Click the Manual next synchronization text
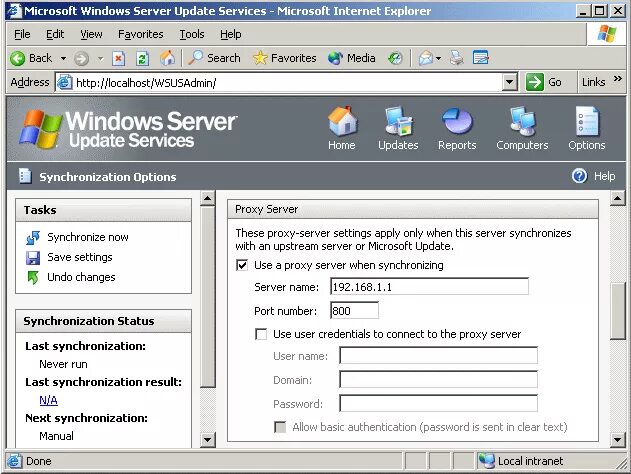Screen dimensions: 631x474 (56, 436)
